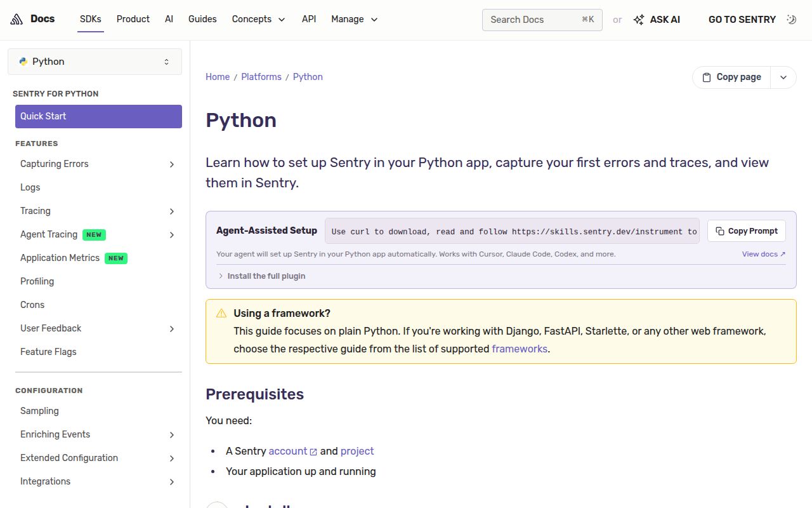This screenshot has height=508, width=812.
Task: Expand Extended Configuration section chevron
Action: [x=172, y=458]
